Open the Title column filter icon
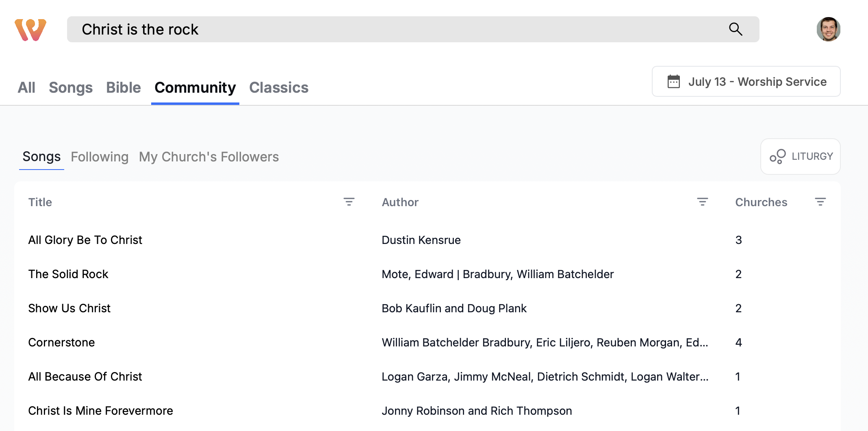 pos(349,202)
